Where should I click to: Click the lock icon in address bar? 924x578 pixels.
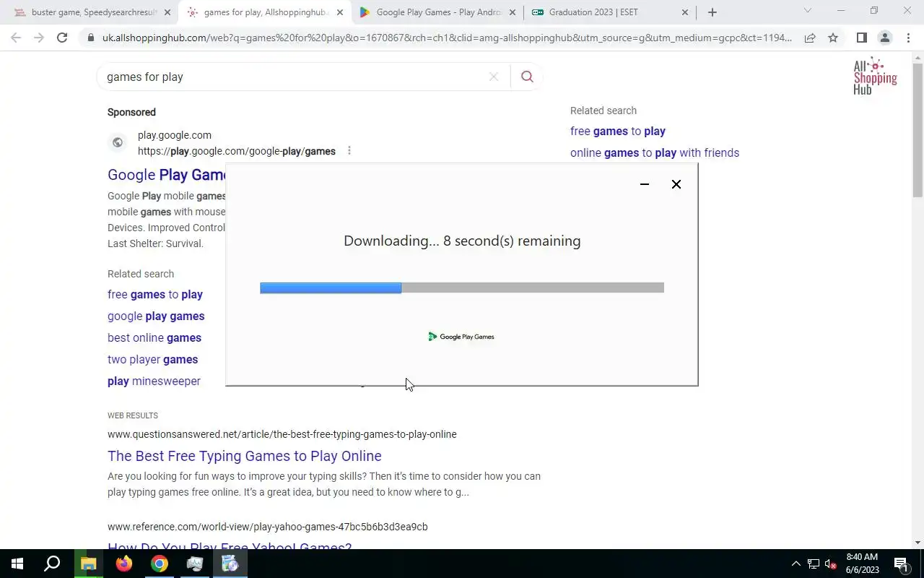tap(90, 38)
